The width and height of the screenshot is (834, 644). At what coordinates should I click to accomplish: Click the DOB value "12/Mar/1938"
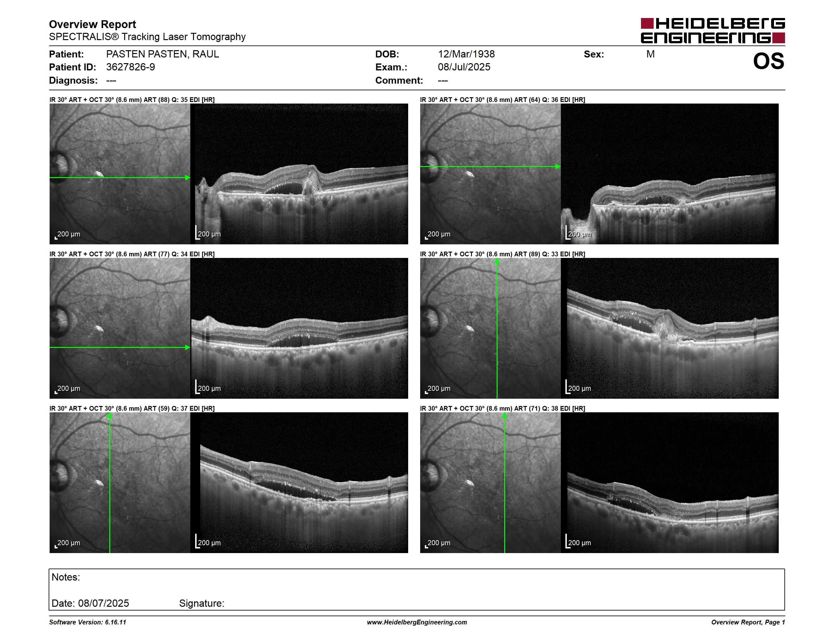[466, 54]
